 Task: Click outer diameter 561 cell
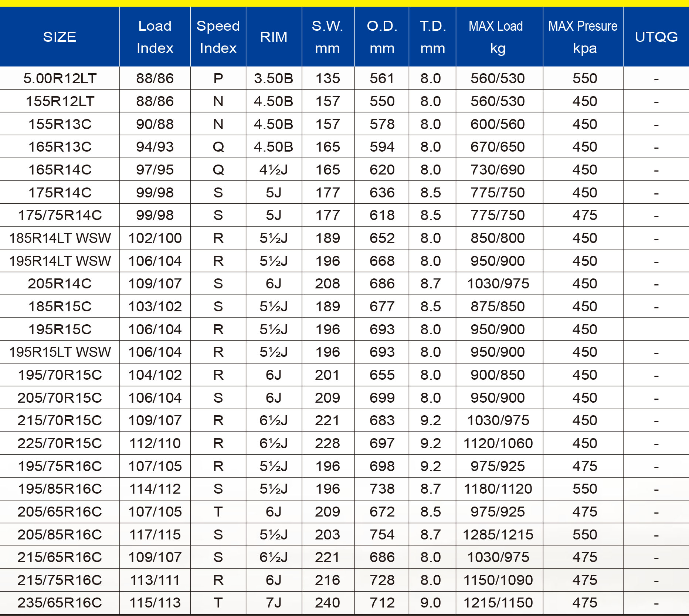[382, 78]
